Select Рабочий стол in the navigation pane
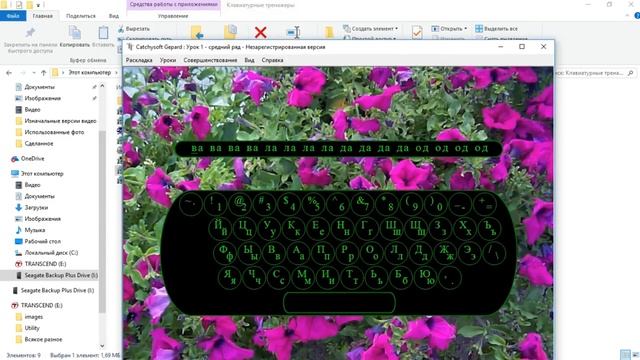This screenshot has width=640, height=360. click(42, 241)
